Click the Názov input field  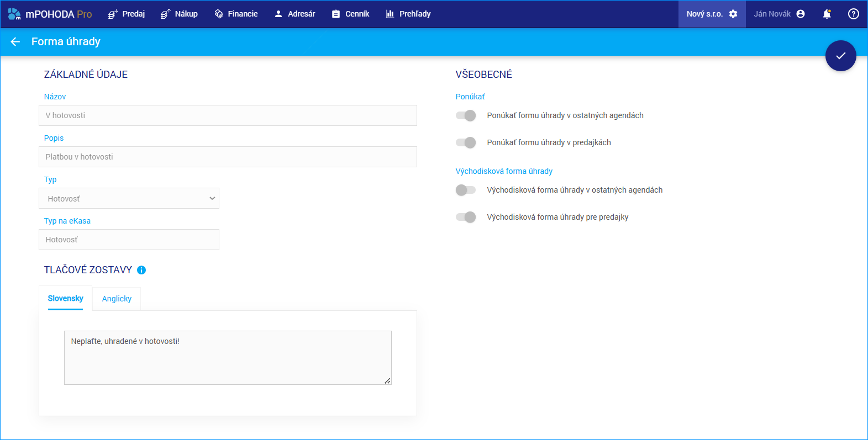click(228, 115)
